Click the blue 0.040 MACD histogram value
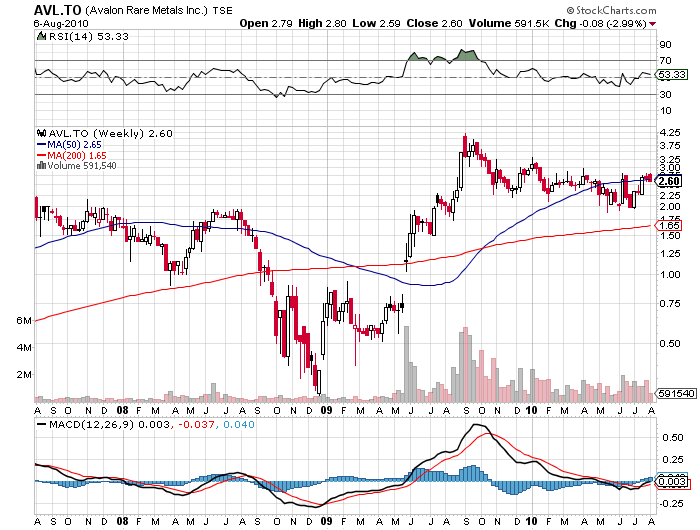This screenshot has width=700, height=530. [x=239, y=425]
